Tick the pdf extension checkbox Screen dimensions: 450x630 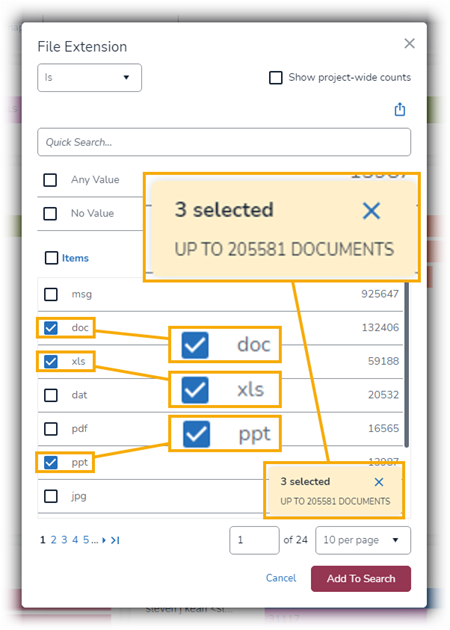[x=51, y=429]
